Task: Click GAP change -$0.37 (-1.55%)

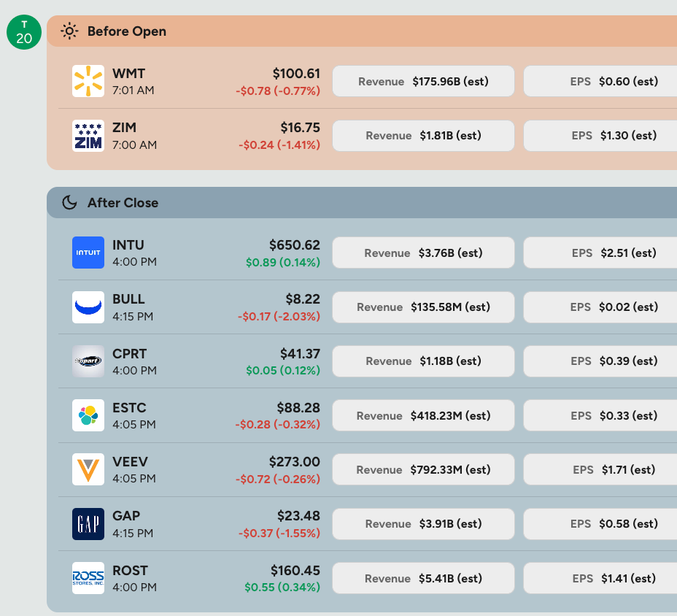Action: (x=279, y=533)
